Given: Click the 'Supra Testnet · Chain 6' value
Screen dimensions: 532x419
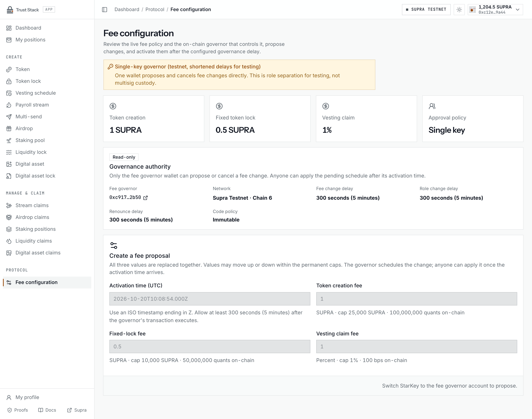Looking at the screenshot, I should point(242,198).
